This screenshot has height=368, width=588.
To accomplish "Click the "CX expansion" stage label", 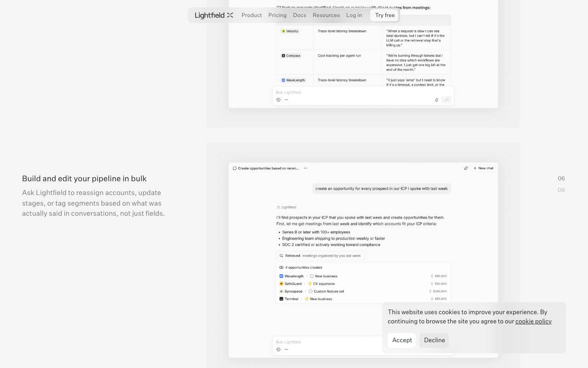I will (324, 284).
